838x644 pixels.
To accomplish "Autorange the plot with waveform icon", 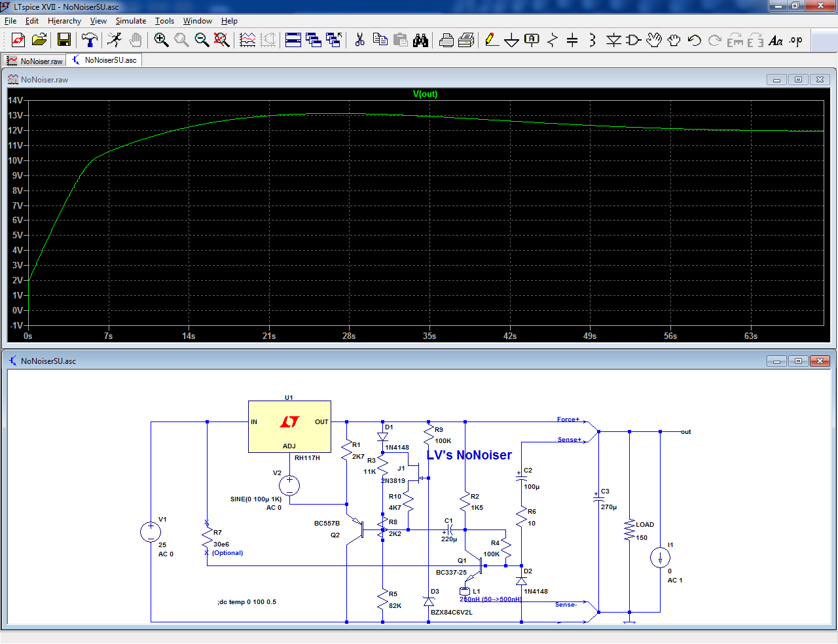I will [x=247, y=41].
